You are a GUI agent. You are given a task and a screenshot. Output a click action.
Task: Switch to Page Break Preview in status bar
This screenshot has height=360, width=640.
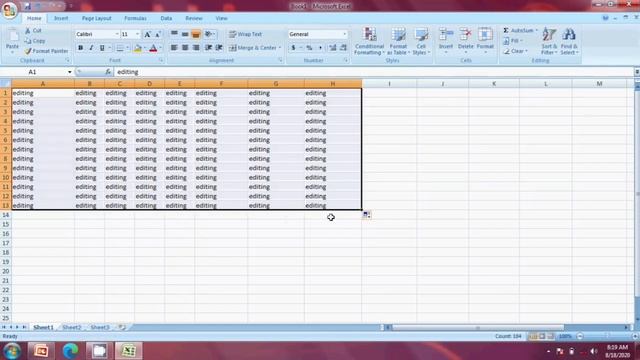tap(551, 336)
